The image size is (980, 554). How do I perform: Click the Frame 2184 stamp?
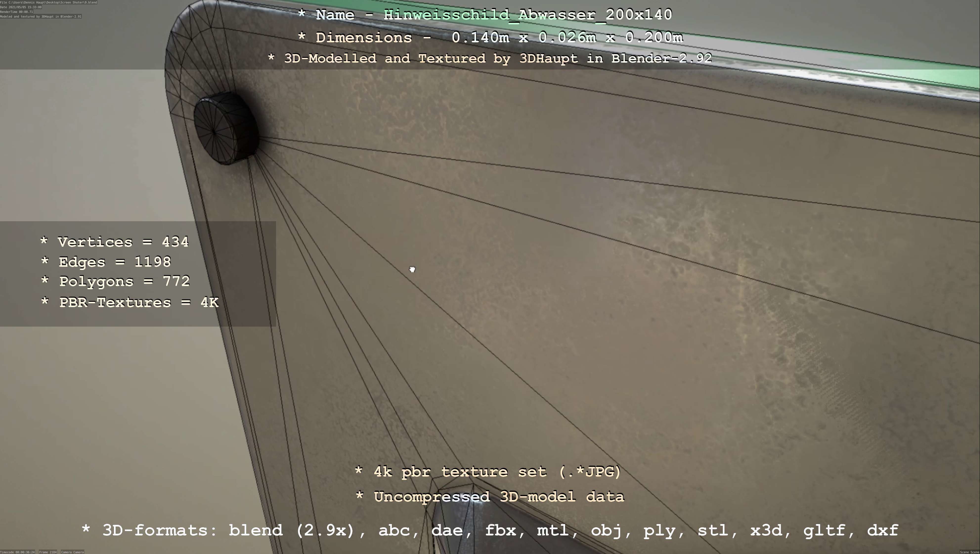pyautogui.click(x=48, y=552)
